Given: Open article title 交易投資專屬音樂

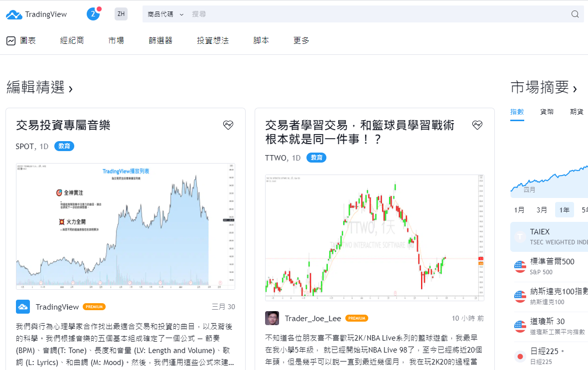Looking at the screenshot, I should coord(63,125).
